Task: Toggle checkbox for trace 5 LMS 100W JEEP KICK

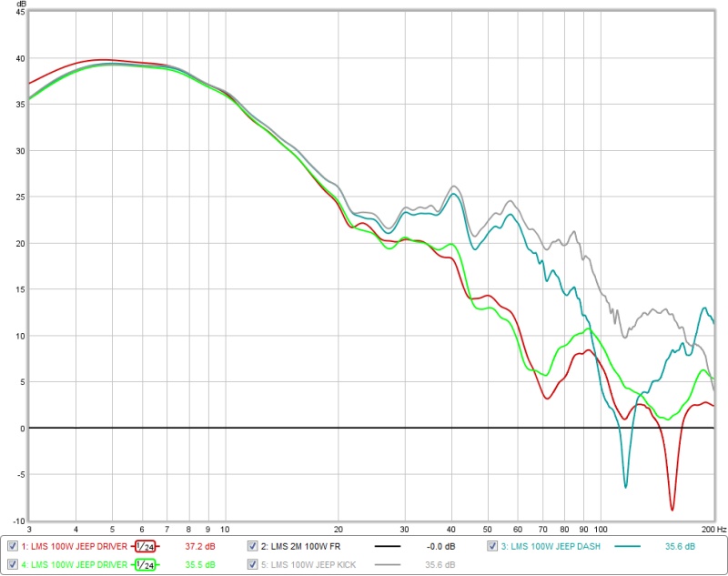Action: click(x=253, y=564)
